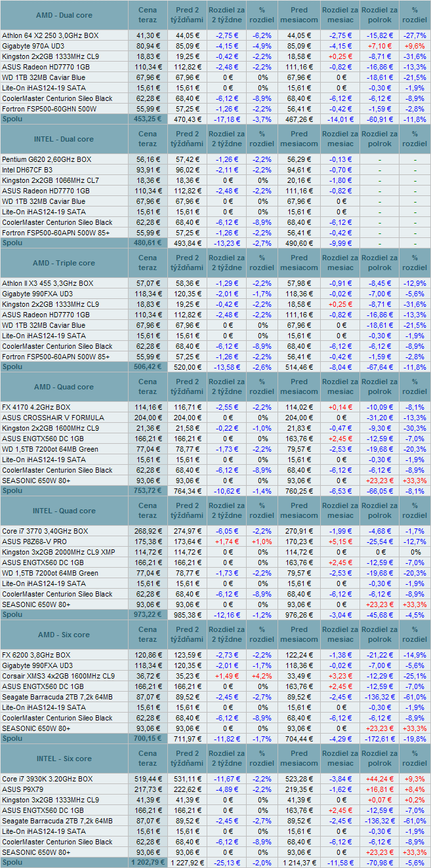
Task: Select the "Kingston 2x2GB 1066MHz CL7" component name
Action: coord(51,181)
